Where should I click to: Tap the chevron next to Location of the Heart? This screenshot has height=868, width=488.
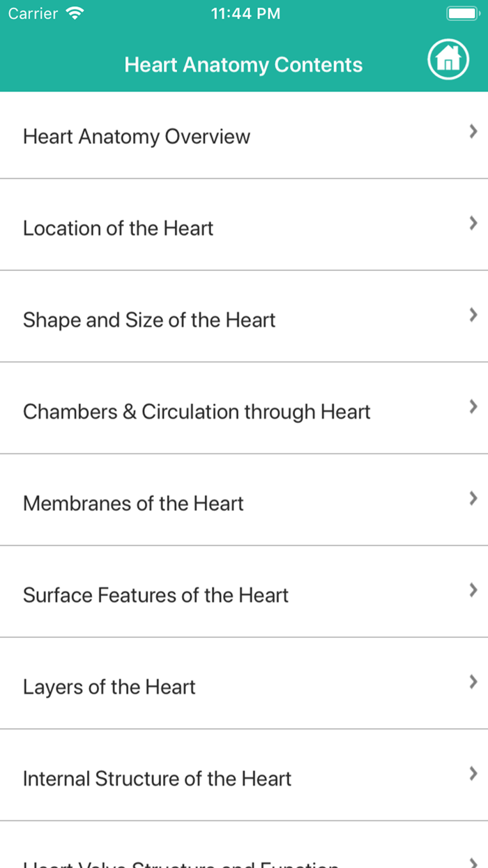pyautogui.click(x=473, y=223)
